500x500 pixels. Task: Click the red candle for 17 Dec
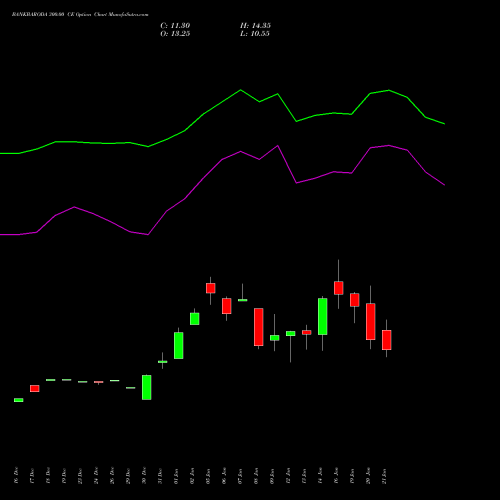click(x=35, y=388)
